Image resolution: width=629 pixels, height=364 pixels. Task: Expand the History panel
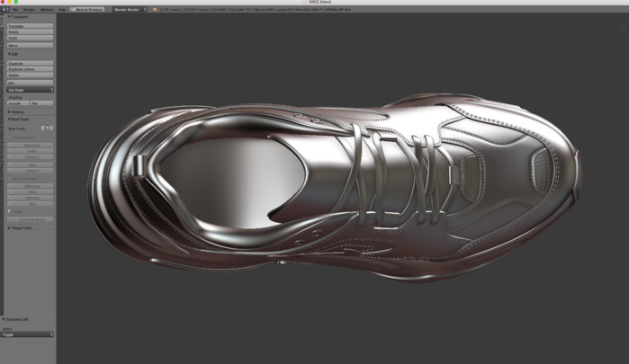[16, 111]
